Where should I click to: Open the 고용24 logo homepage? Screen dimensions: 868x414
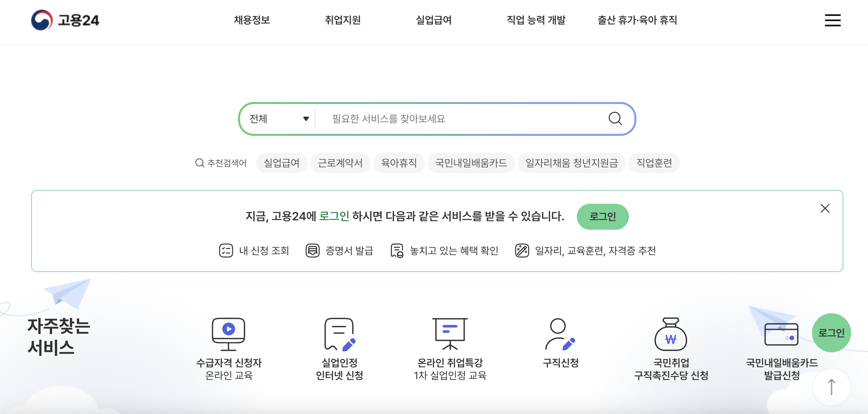(x=65, y=20)
